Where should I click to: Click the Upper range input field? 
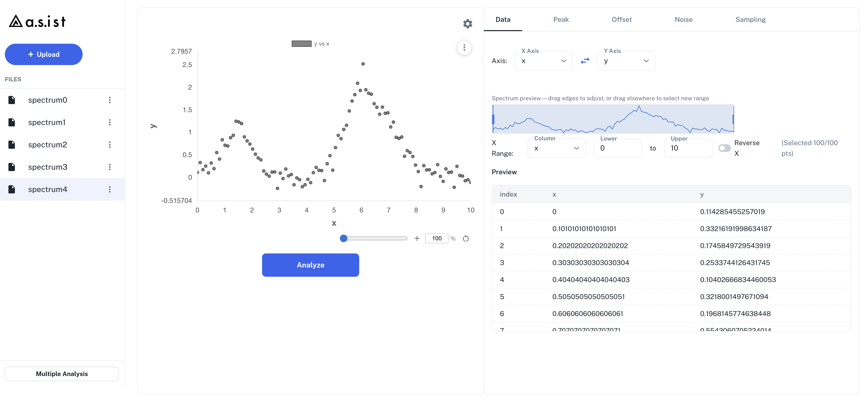coord(688,148)
